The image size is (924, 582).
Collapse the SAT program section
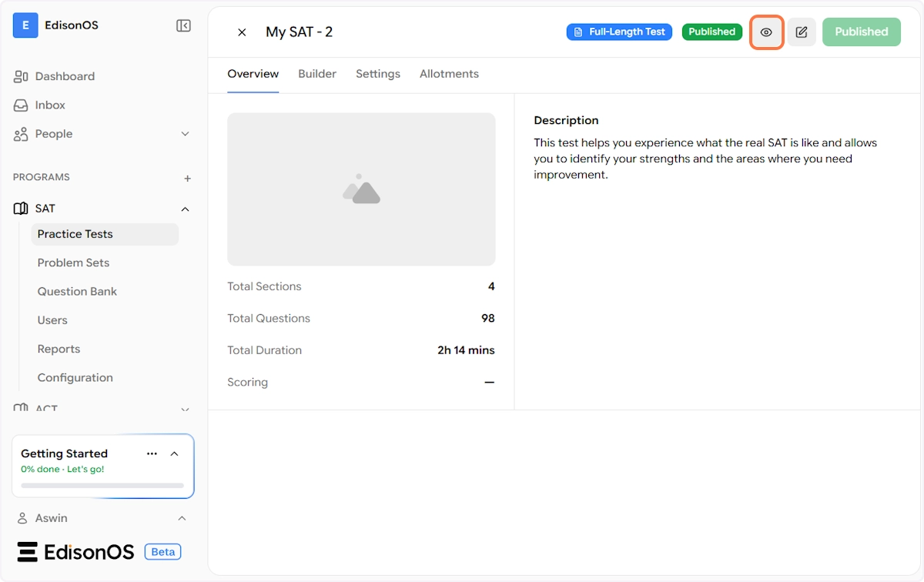coord(185,209)
